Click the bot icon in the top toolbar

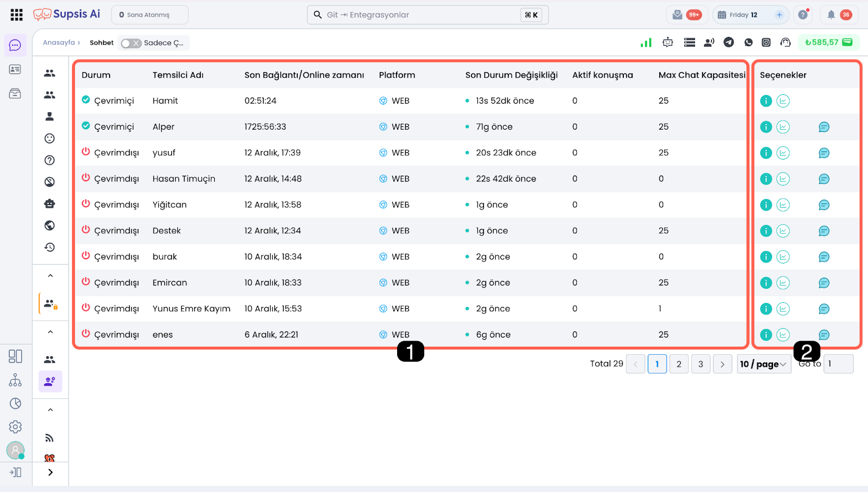pos(668,42)
